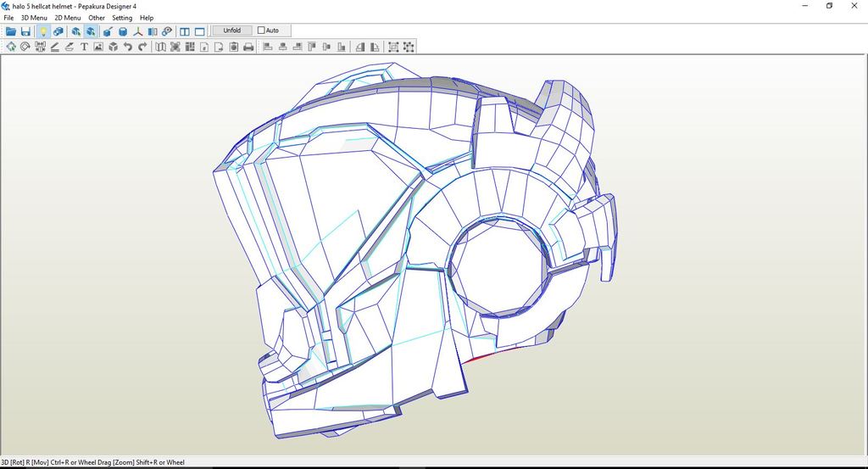This screenshot has width=868, height=469.
Task: Toggle the 3D axis display icon
Action: [138, 31]
